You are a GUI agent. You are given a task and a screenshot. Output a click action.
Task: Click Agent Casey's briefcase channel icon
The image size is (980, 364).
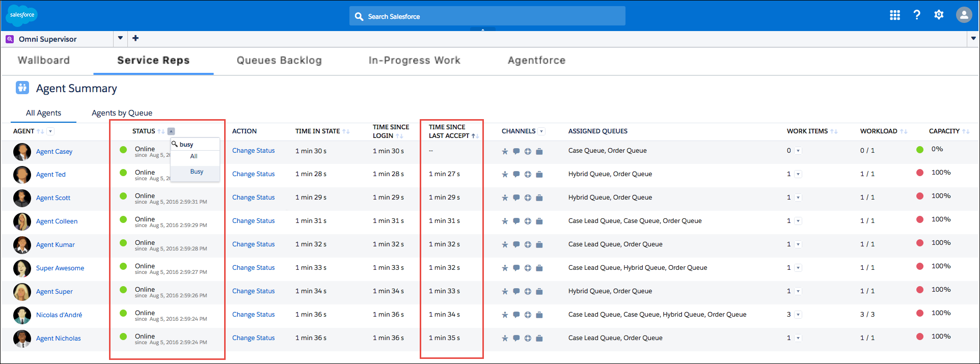coord(539,151)
